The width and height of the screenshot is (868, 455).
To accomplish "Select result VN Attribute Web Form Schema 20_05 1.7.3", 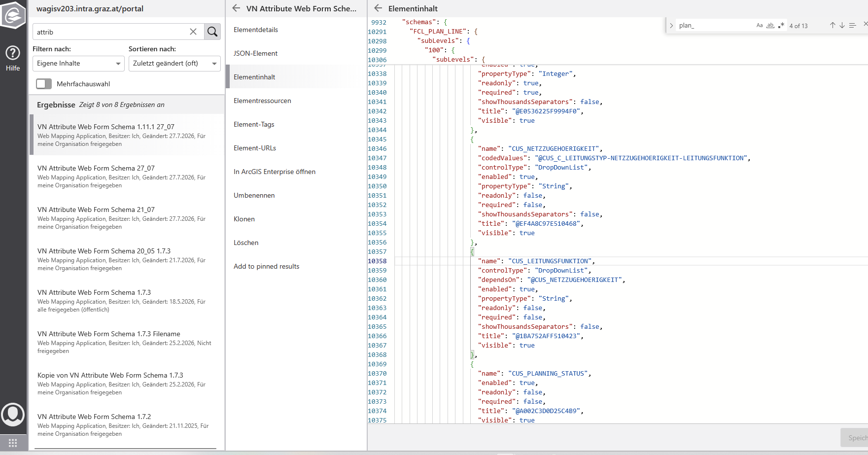I will [x=126, y=259].
